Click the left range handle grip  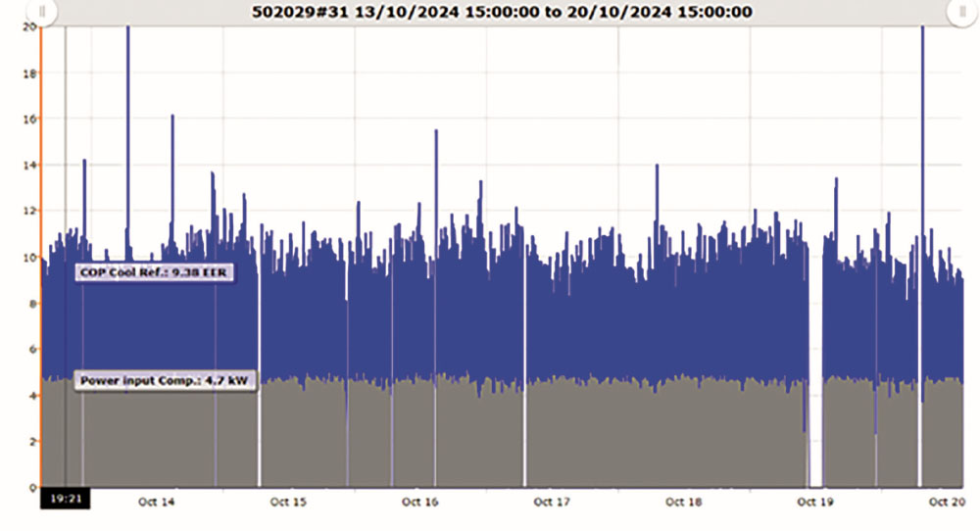[x=40, y=12]
